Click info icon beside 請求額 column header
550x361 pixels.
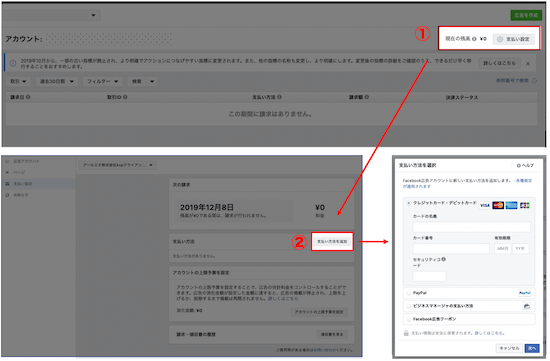[368, 97]
